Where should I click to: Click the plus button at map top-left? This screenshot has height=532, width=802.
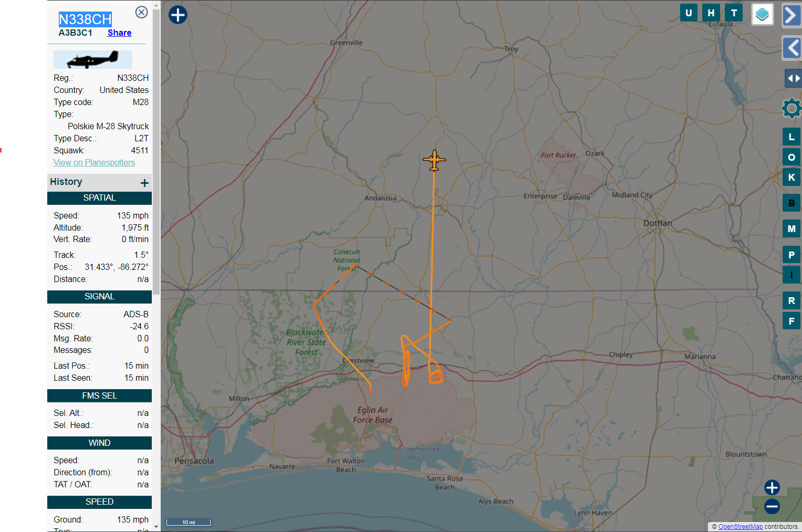pos(178,15)
